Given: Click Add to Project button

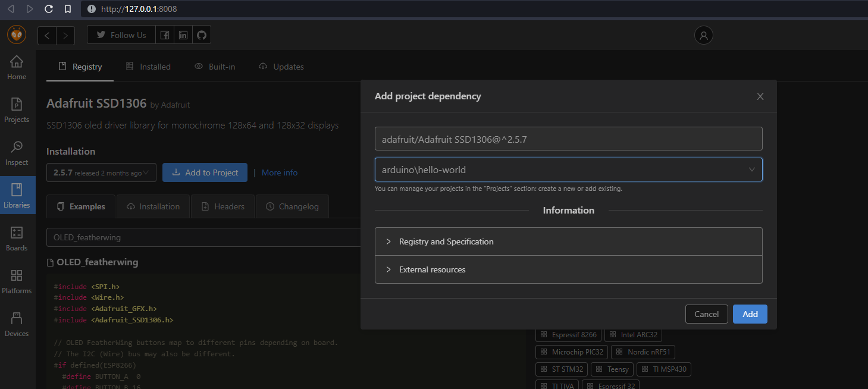Looking at the screenshot, I should (x=205, y=172).
